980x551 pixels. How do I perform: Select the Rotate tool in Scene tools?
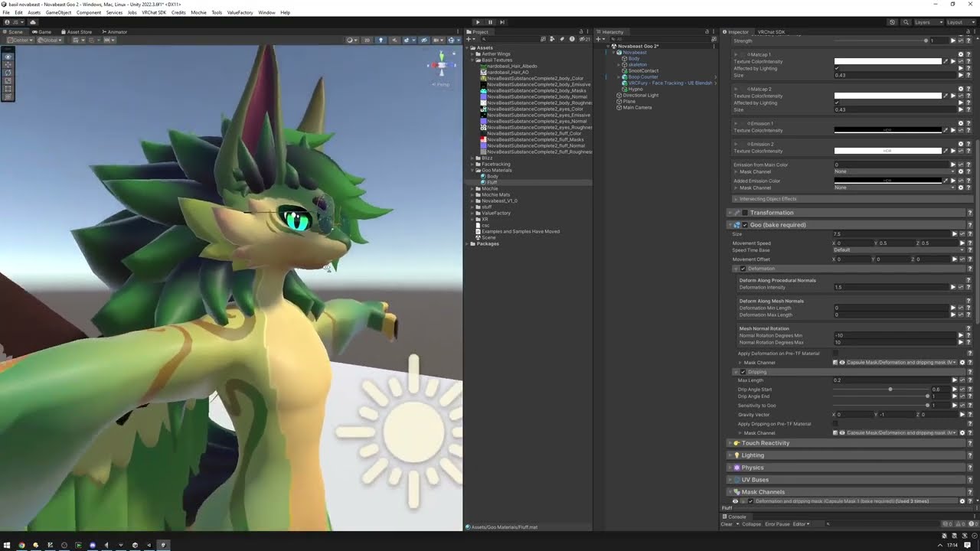pyautogui.click(x=8, y=73)
